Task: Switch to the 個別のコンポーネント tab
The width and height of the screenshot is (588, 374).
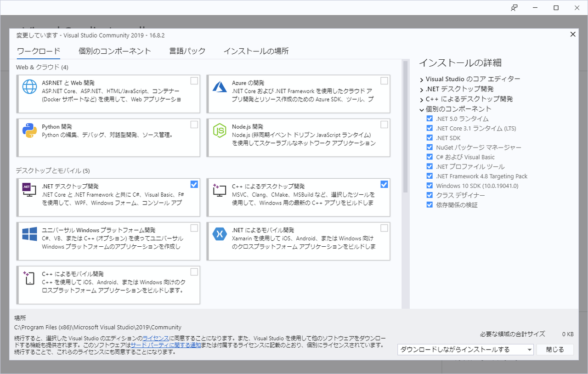Action: pyautogui.click(x=114, y=51)
